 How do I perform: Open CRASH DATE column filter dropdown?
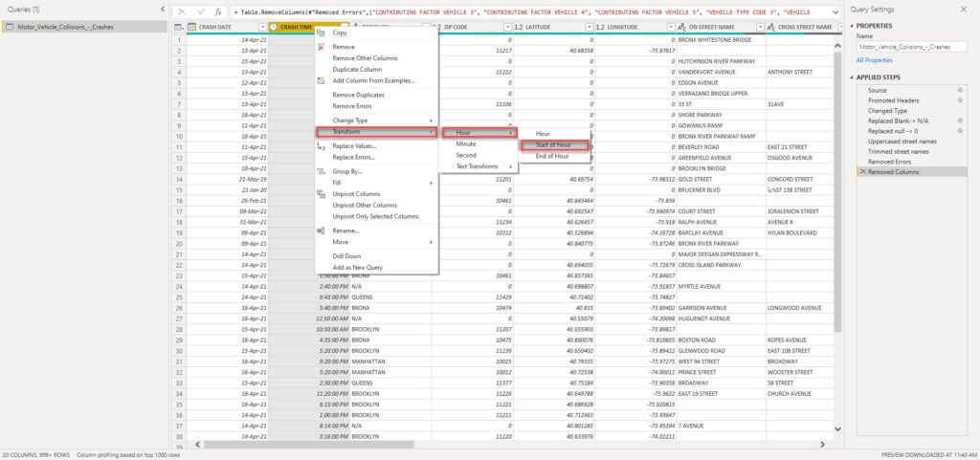tap(262, 28)
